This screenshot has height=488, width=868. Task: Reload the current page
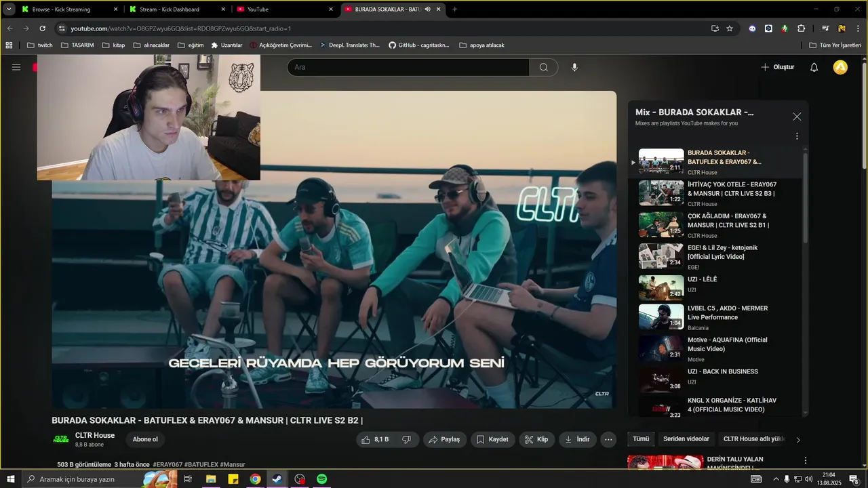[x=42, y=28]
